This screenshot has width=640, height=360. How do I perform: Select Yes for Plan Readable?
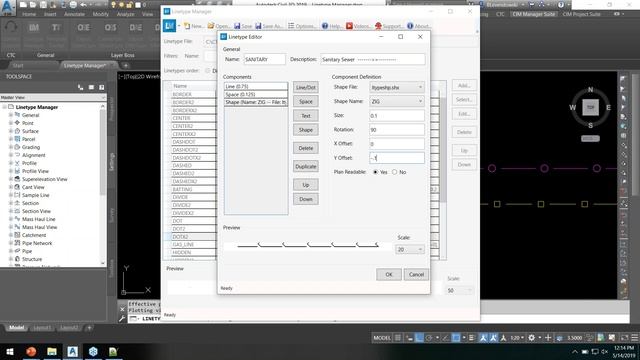(x=376, y=172)
